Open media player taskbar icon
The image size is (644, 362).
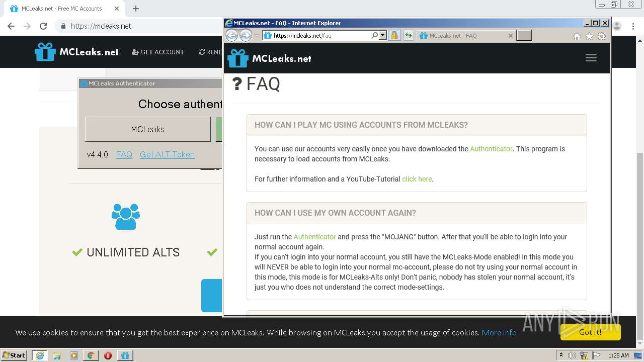tap(74, 355)
